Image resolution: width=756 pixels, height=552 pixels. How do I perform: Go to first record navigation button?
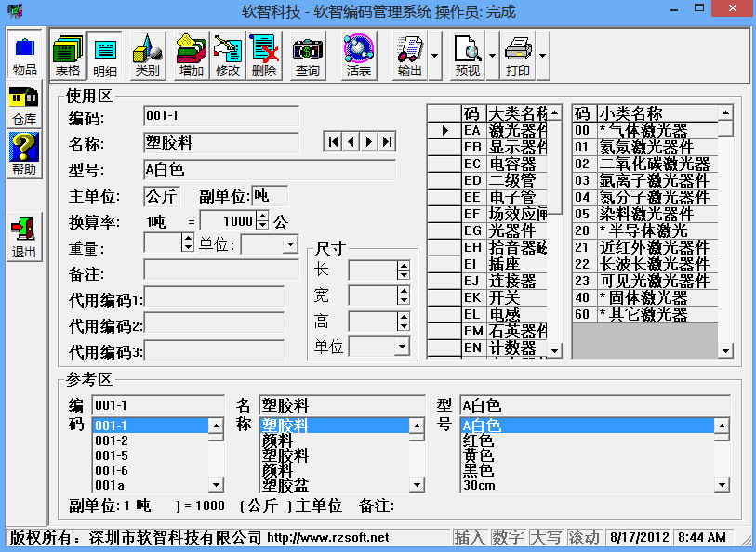[x=333, y=141]
